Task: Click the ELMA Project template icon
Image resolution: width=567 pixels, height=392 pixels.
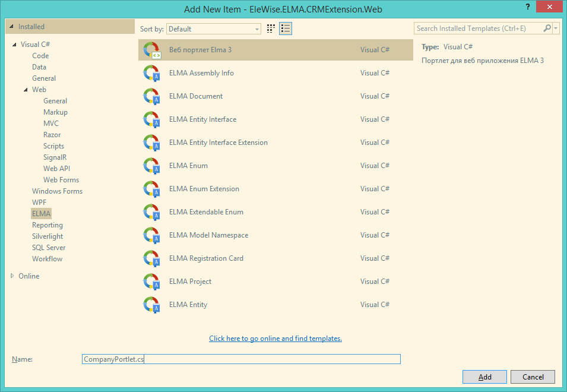Action: pyautogui.click(x=152, y=282)
